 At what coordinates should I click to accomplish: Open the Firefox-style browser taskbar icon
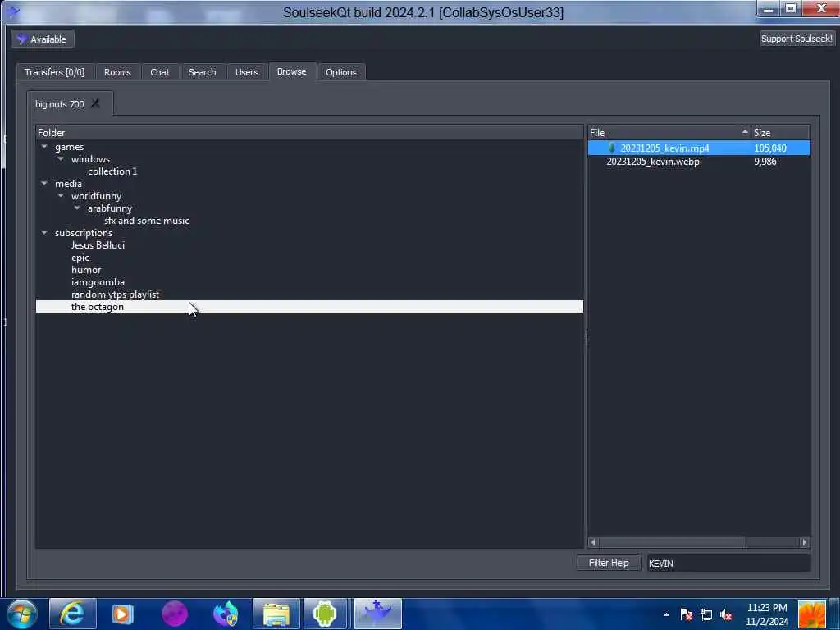point(226,614)
